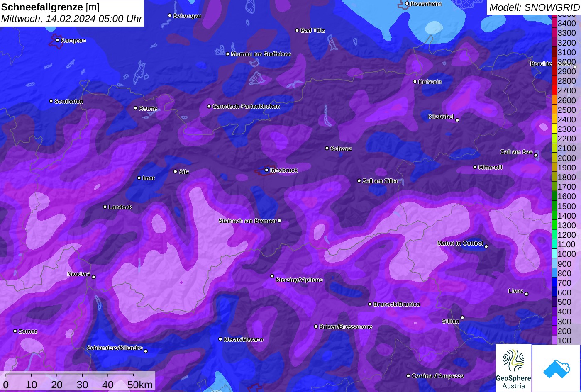
Task: Select the Rosenheim location label
Action: [x=426, y=4]
